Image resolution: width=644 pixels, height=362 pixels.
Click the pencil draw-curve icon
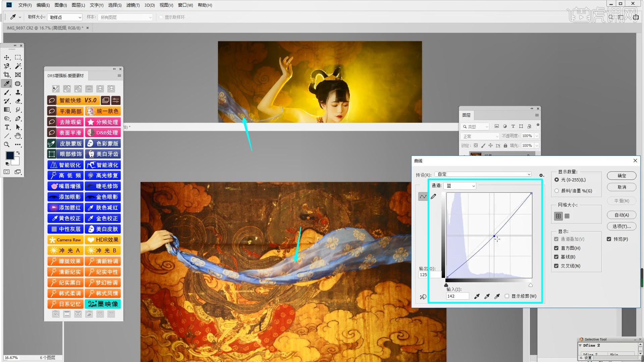433,197
